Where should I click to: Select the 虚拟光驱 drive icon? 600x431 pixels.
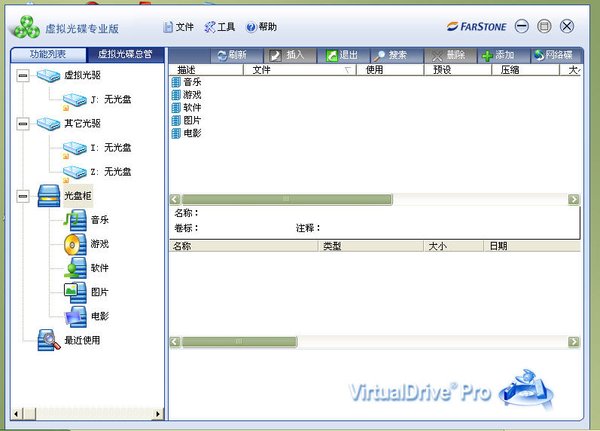48,76
